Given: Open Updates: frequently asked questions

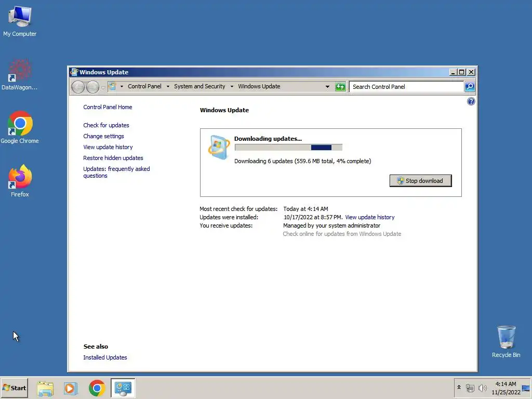Looking at the screenshot, I should (x=116, y=172).
